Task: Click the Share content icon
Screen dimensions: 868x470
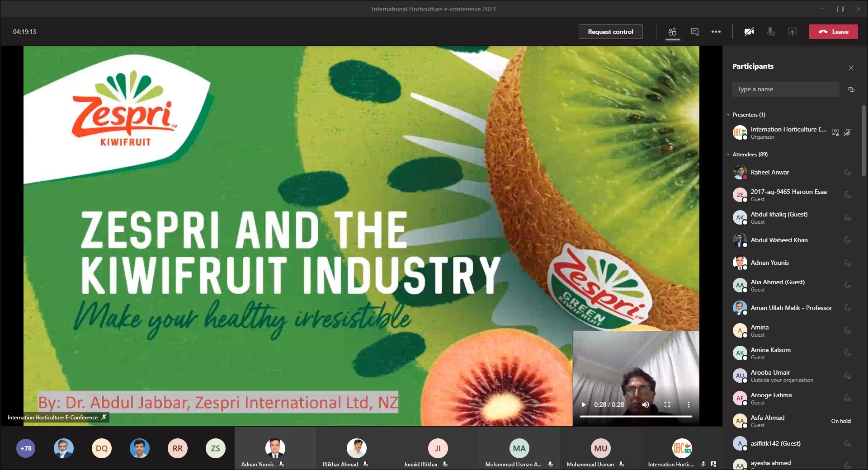Action: pos(792,32)
